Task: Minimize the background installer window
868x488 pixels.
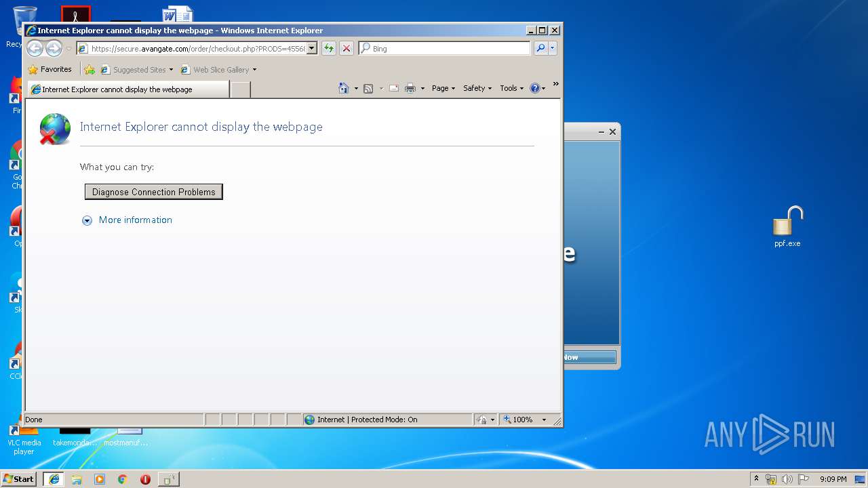Action: pos(601,132)
